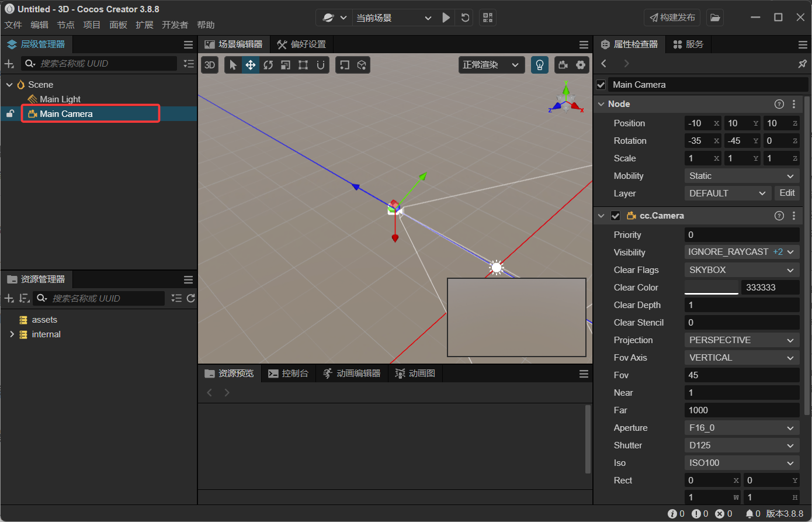
Task: Toggle the local/global cube icon
Action: [362, 65]
